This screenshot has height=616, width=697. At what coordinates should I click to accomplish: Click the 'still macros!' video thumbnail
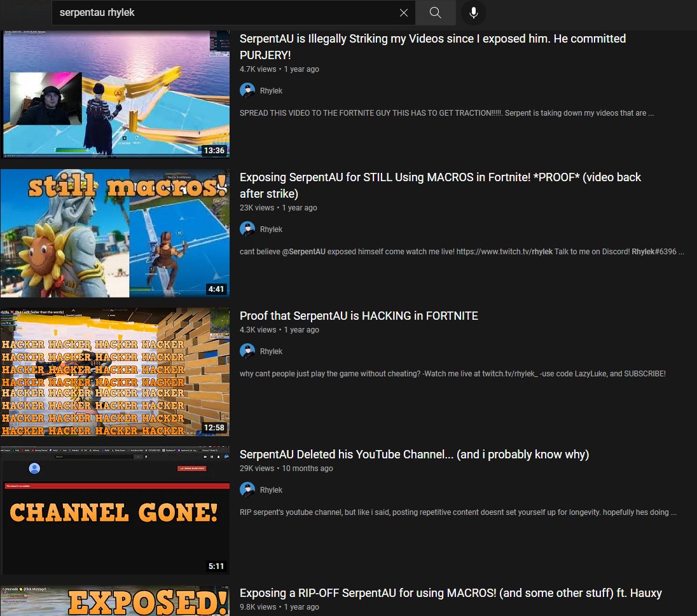pyautogui.click(x=114, y=233)
